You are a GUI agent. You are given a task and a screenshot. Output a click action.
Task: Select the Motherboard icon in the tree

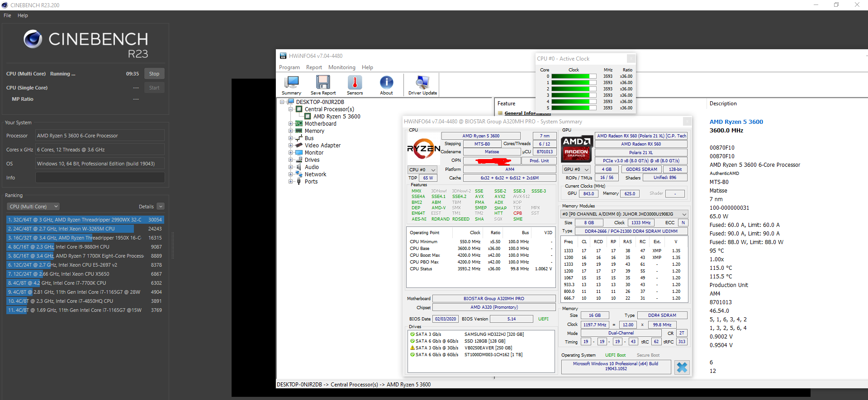(299, 123)
